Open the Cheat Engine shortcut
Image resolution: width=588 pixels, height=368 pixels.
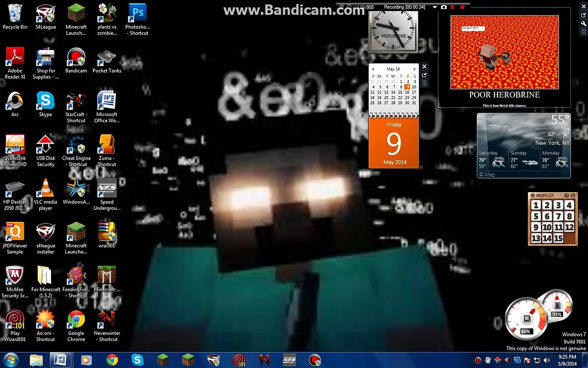point(76,151)
